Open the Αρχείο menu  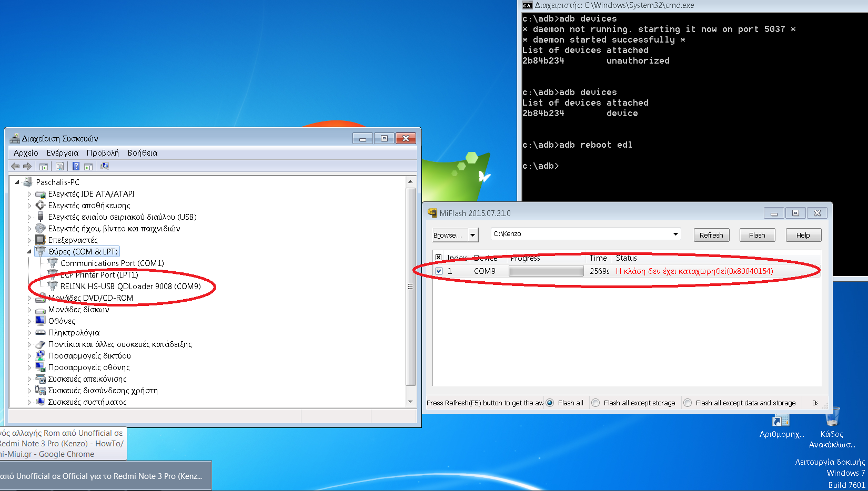[x=26, y=153]
